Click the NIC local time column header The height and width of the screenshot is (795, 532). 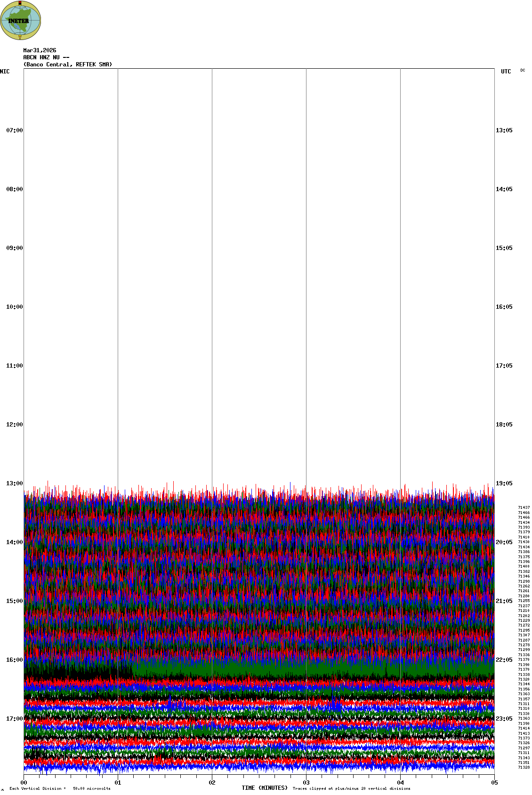click(5, 72)
